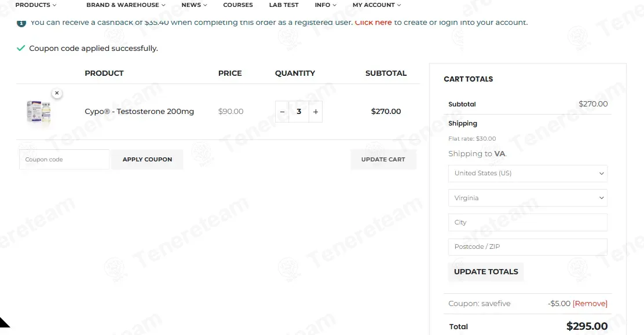Select the $270.00 subtotal in cart totals

coord(593,104)
